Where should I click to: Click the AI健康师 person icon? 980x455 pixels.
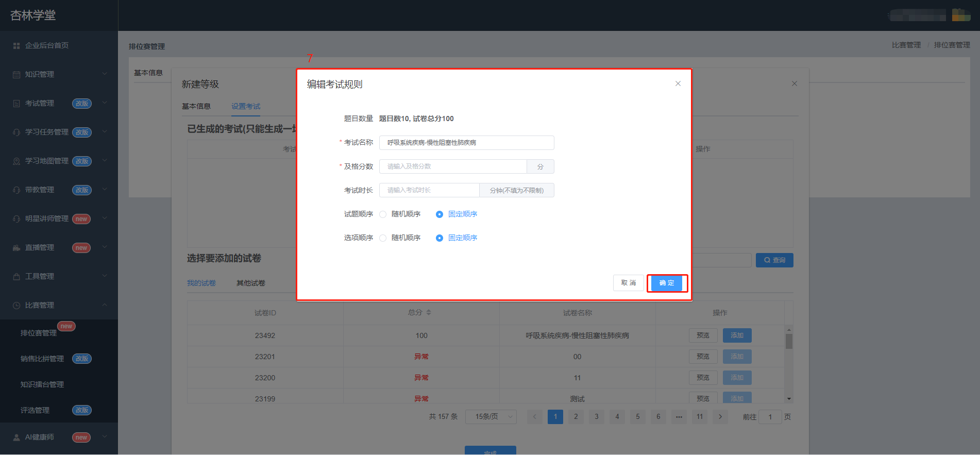pyautogui.click(x=16, y=437)
